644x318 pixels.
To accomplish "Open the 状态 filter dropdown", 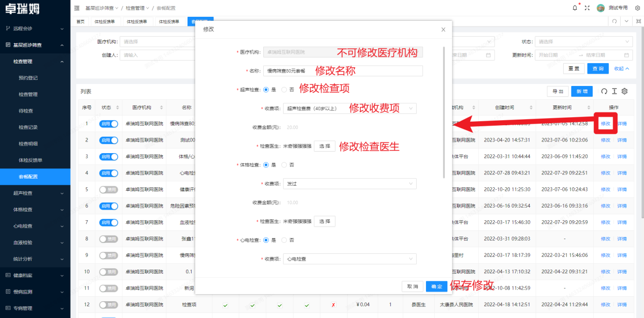I will point(584,42).
